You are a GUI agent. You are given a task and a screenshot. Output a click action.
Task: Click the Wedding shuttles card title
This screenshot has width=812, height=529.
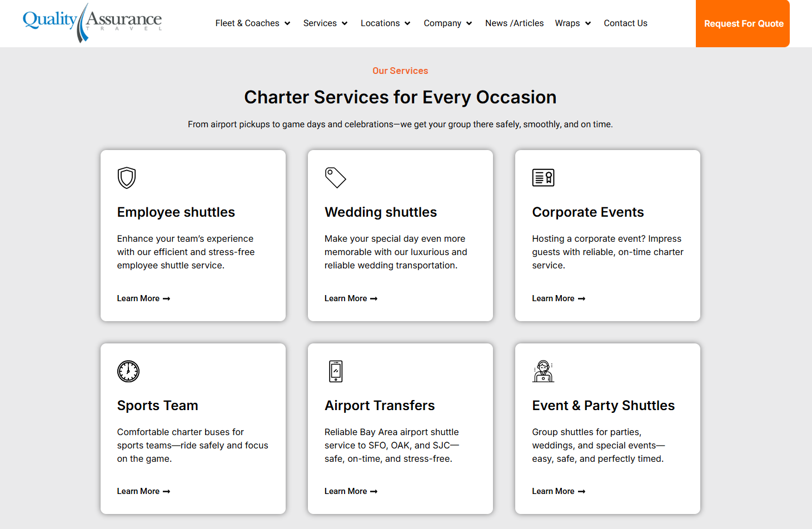(x=381, y=212)
